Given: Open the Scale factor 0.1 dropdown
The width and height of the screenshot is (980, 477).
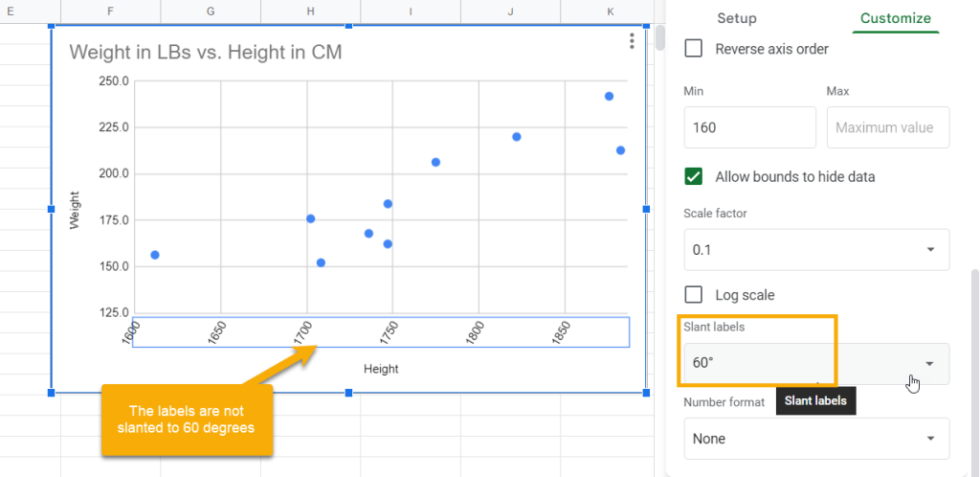Looking at the screenshot, I should (816, 249).
